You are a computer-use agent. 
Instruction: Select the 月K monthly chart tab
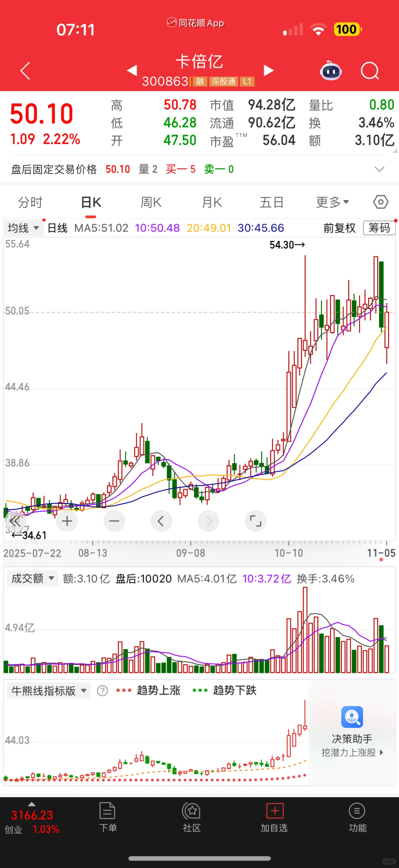click(x=212, y=202)
